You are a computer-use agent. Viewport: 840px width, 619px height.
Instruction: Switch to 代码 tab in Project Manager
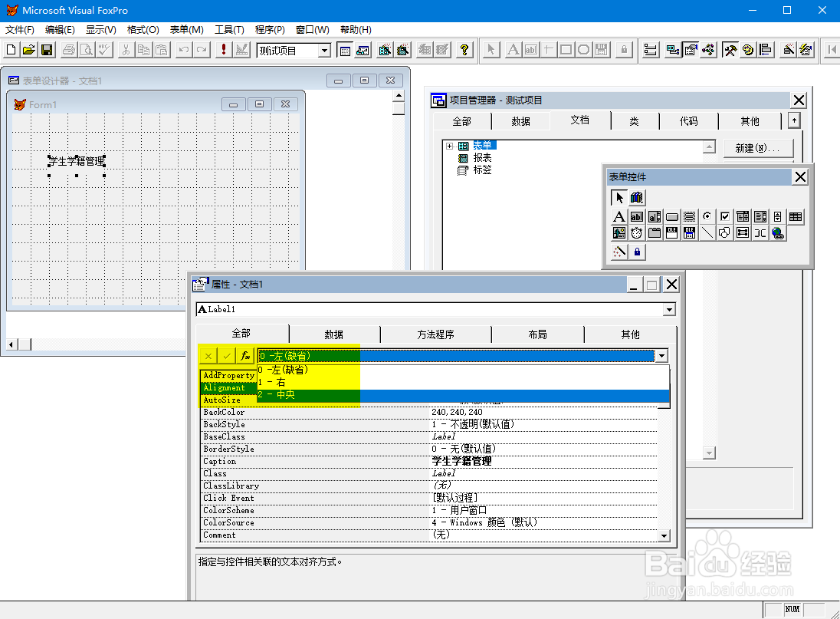point(689,122)
